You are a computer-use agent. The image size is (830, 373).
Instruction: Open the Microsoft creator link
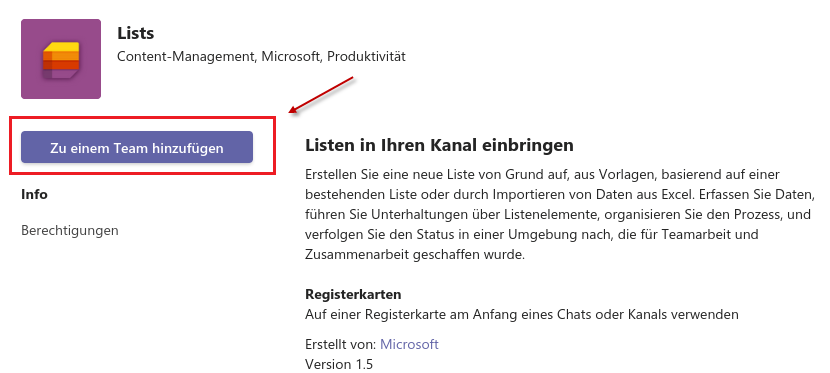coord(409,344)
